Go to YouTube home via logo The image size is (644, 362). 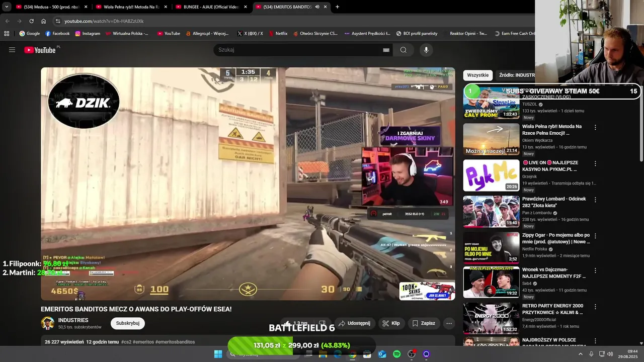[40, 50]
